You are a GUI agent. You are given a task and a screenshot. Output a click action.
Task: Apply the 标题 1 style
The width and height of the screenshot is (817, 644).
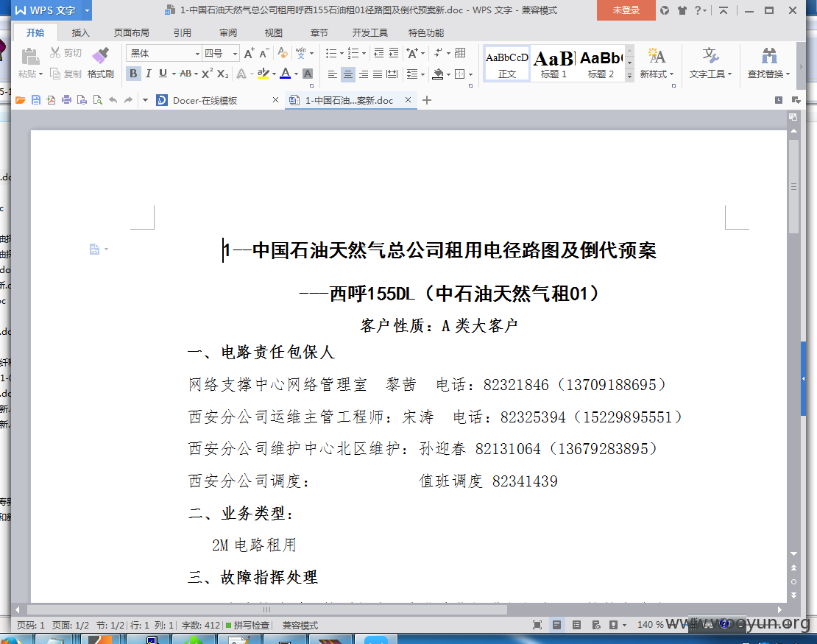click(x=553, y=63)
